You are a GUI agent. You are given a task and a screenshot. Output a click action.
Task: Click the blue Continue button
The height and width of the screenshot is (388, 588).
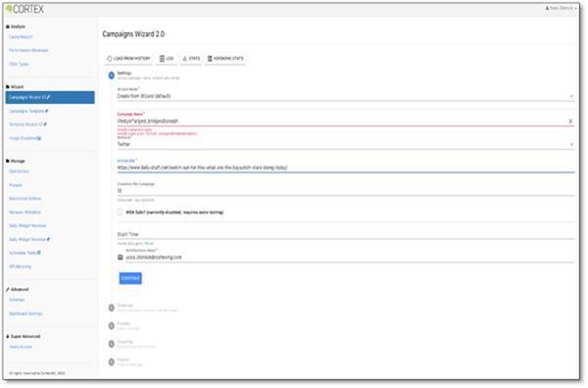pyautogui.click(x=130, y=278)
